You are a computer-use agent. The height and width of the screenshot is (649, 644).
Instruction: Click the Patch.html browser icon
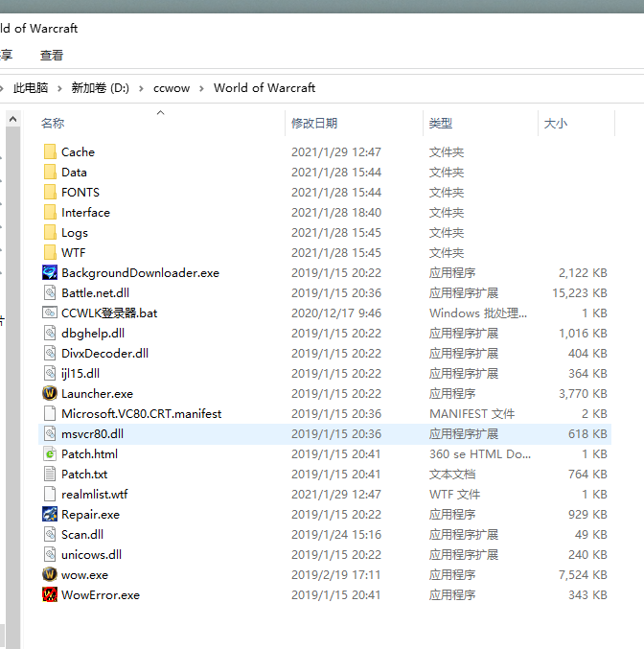tap(50, 454)
